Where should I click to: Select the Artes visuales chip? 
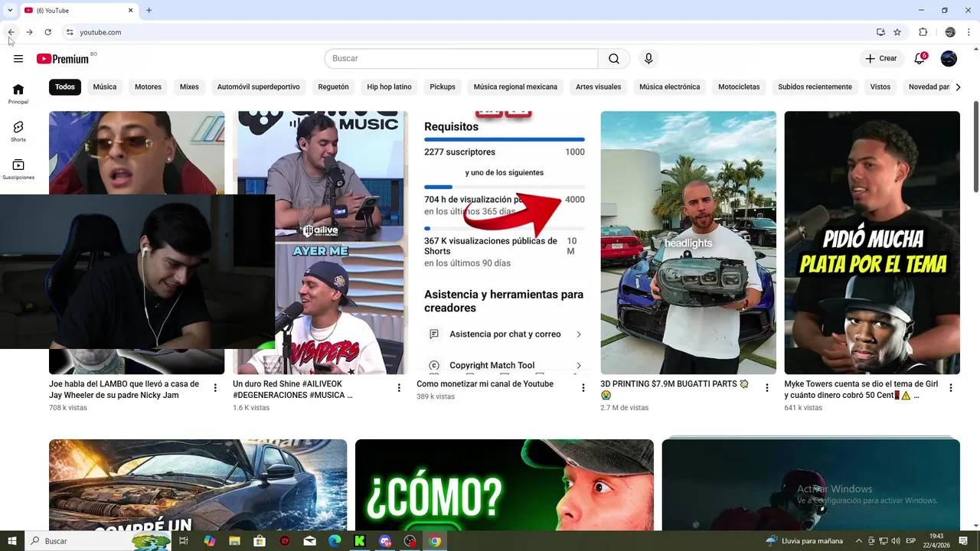tap(598, 87)
